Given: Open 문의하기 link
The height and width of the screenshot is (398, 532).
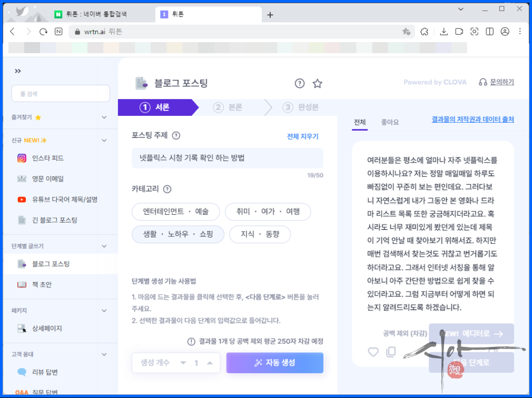Looking at the screenshot, I should pyautogui.click(x=502, y=82).
